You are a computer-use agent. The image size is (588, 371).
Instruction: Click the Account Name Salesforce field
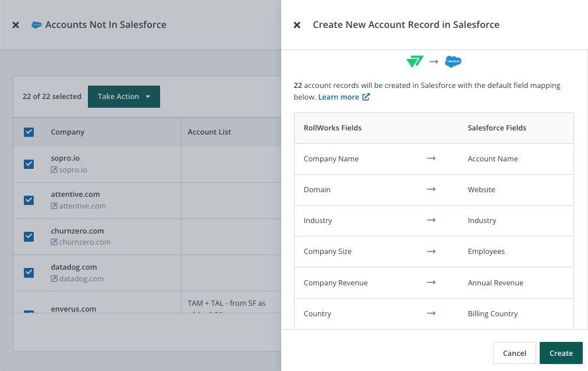tap(493, 158)
